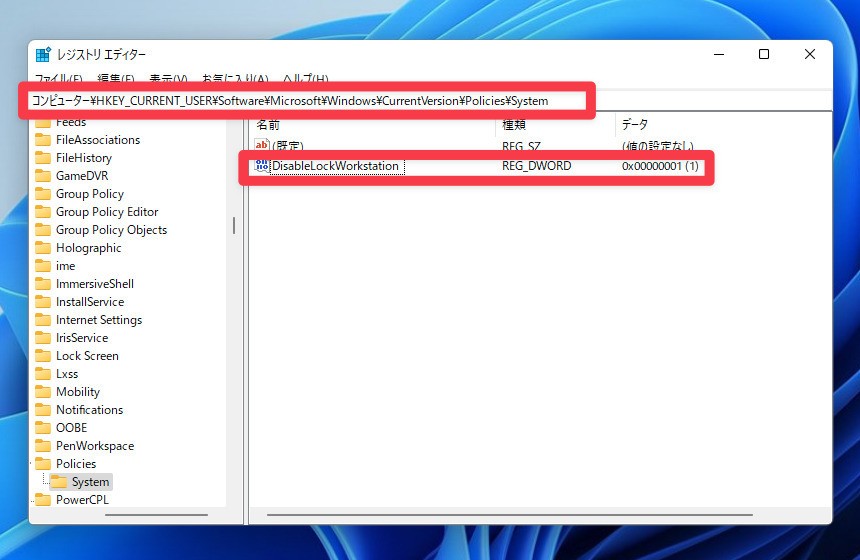This screenshot has width=860, height=560.
Task: Click the REG_DWORD type cell
Action: [537, 166]
